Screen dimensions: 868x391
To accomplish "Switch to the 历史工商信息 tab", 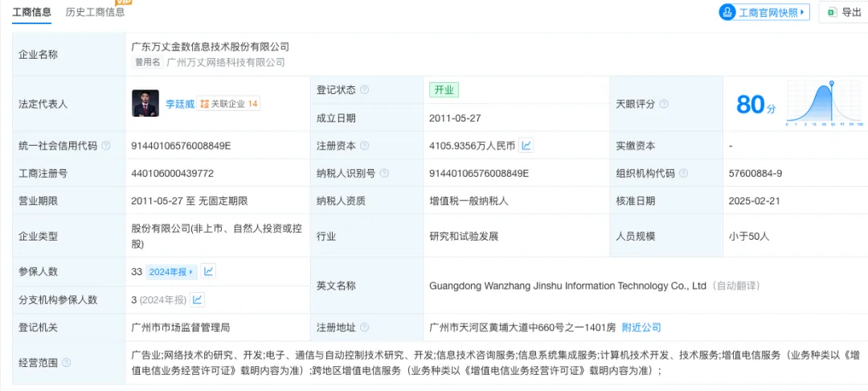I will tap(95, 12).
